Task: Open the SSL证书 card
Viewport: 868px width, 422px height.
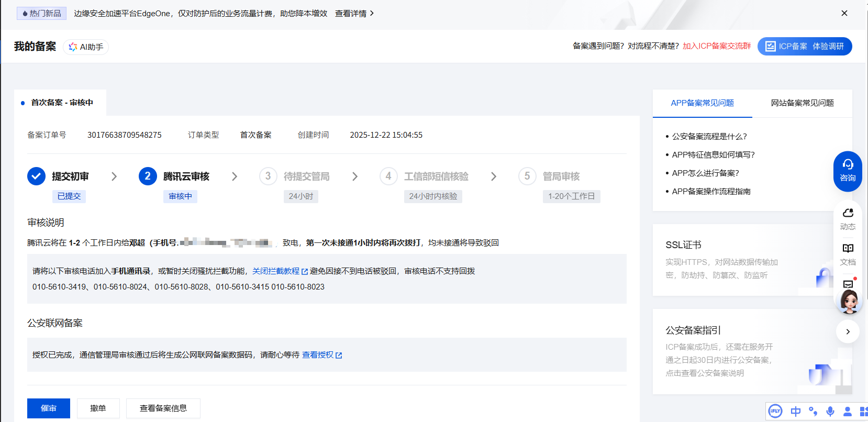Action: [x=752, y=260]
